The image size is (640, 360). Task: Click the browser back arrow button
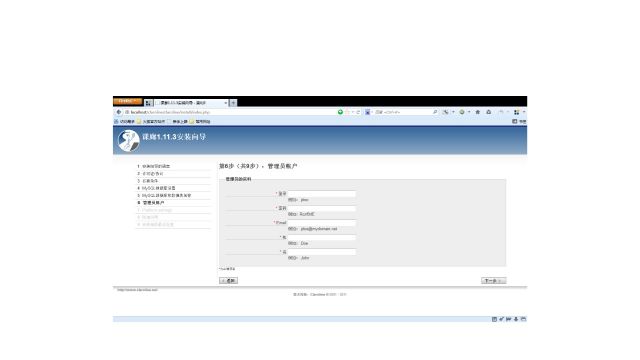tap(119, 112)
